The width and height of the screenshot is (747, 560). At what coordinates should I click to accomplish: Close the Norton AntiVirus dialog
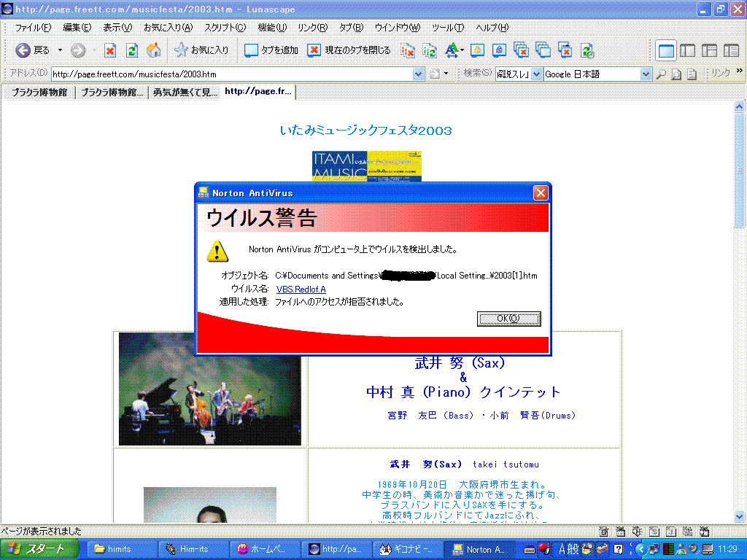click(541, 192)
